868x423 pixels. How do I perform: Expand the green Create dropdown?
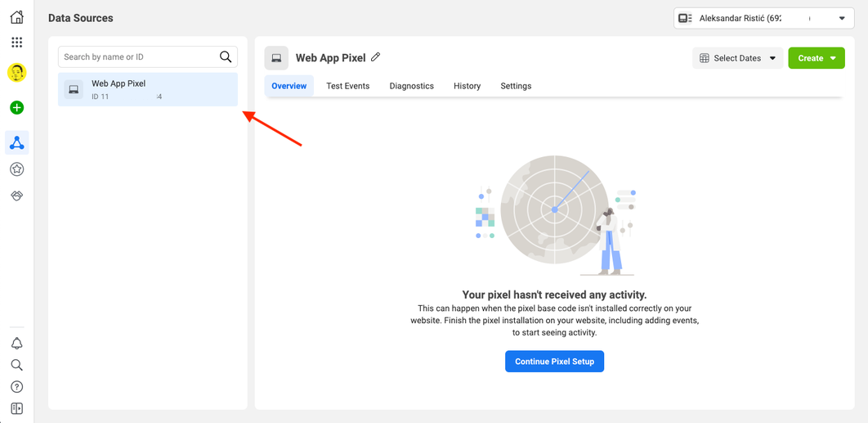coord(817,58)
